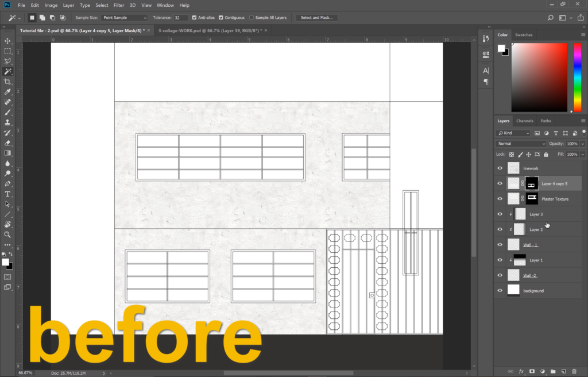The height and width of the screenshot is (377, 588).
Task: Hide the linework layer
Action: point(500,168)
